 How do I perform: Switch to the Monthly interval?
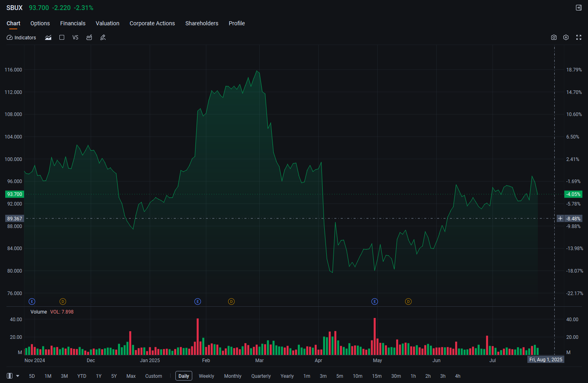click(233, 376)
